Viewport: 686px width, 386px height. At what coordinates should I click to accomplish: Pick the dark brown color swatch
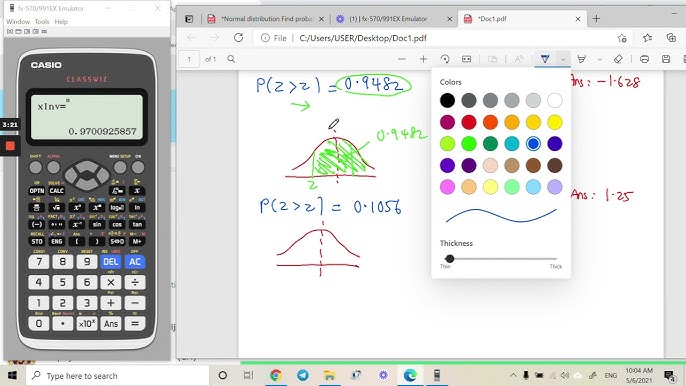(555, 165)
